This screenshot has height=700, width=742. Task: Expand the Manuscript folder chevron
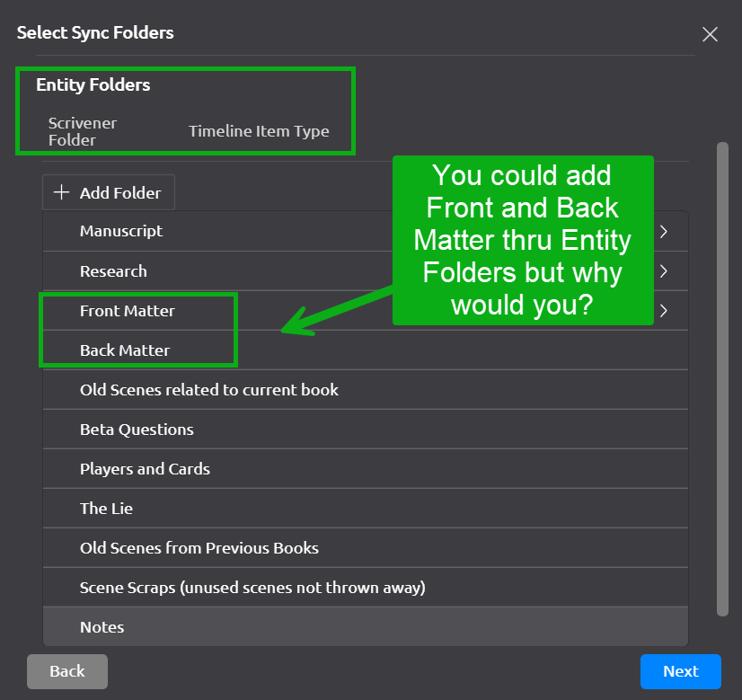[x=663, y=231]
